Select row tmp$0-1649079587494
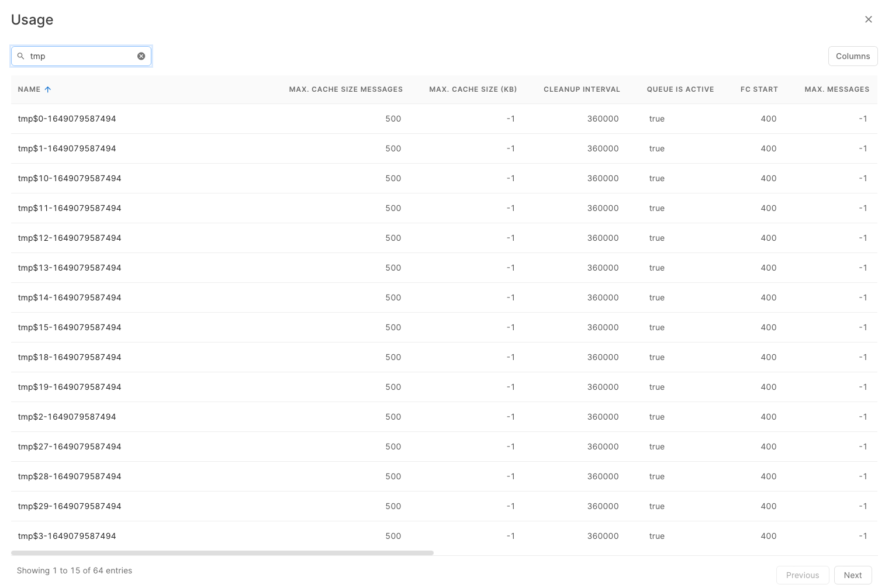892x588 pixels. (x=67, y=119)
